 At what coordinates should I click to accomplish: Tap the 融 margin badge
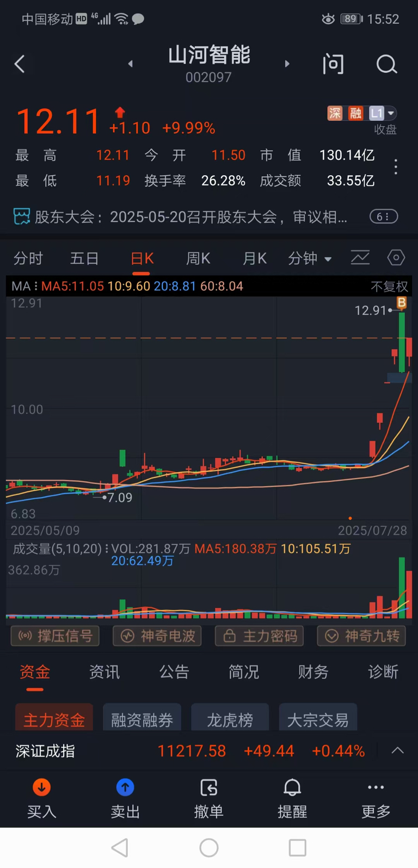356,113
